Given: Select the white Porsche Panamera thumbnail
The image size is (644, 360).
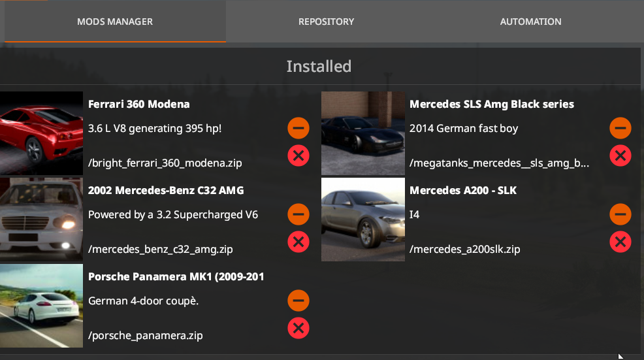Looking at the screenshot, I should click(41, 306).
